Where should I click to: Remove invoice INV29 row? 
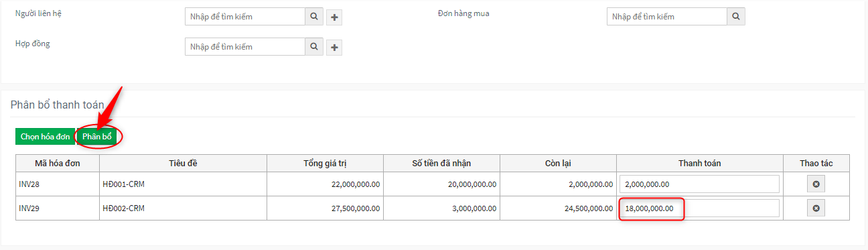click(816, 208)
